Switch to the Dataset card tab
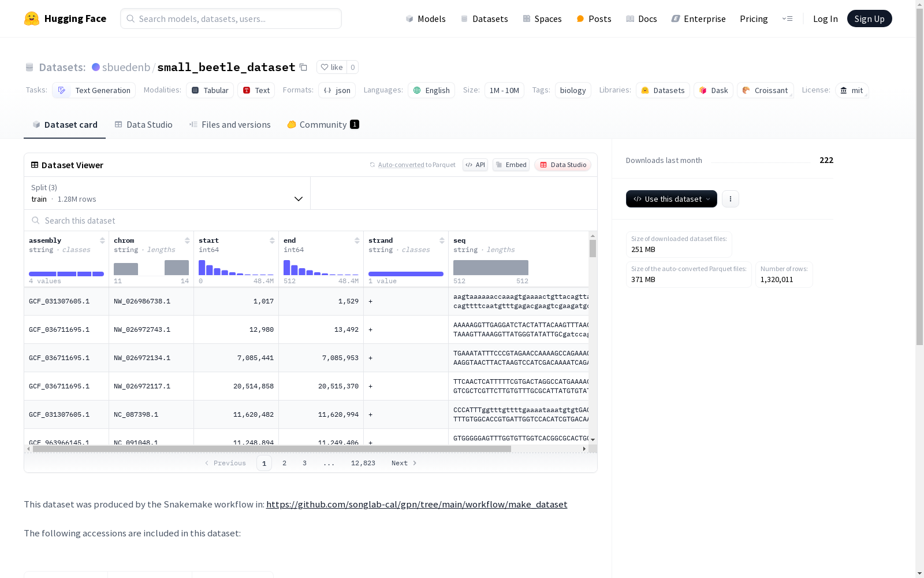 point(65,124)
